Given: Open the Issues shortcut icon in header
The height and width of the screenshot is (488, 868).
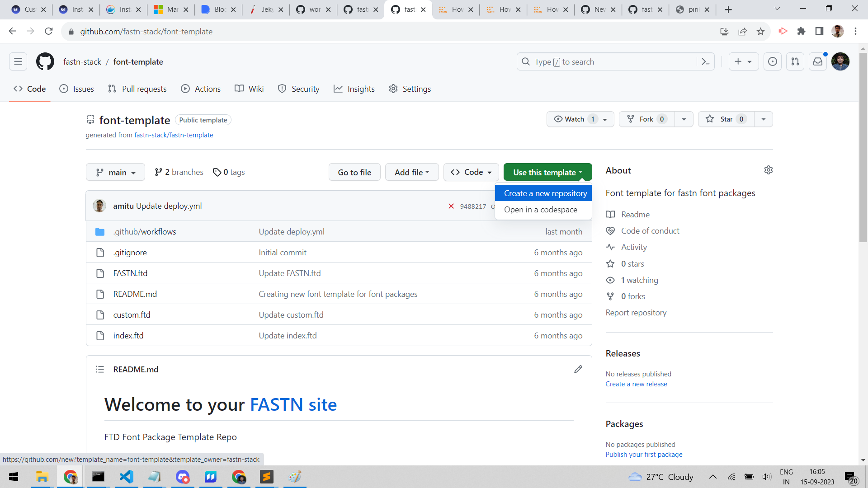Looking at the screenshot, I should [773, 61].
